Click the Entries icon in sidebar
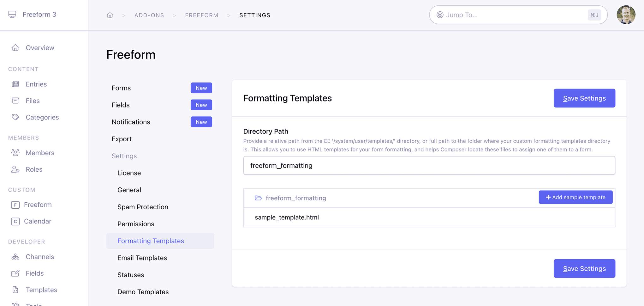Screen dimensions: 644x306 pos(15,84)
